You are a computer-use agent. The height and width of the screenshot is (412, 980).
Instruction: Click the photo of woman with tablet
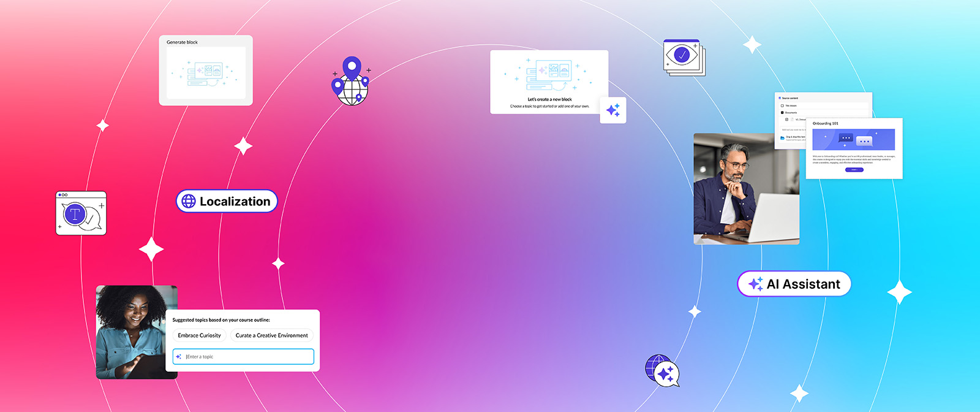(x=137, y=332)
